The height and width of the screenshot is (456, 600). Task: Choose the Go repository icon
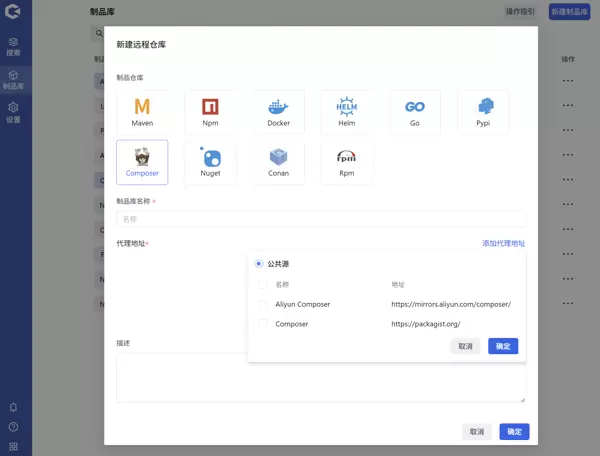pyautogui.click(x=414, y=111)
